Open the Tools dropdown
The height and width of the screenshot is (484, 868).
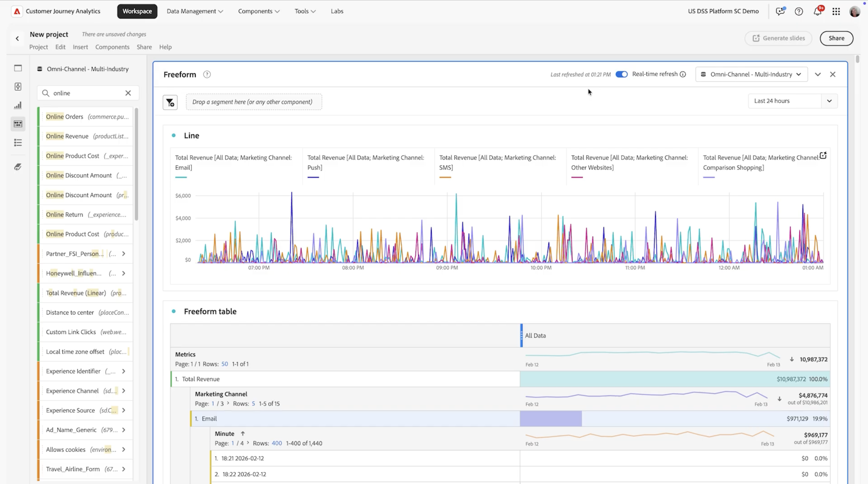click(305, 11)
